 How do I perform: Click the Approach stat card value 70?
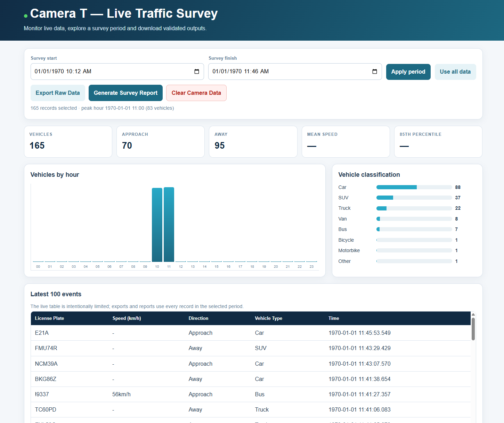point(127,146)
